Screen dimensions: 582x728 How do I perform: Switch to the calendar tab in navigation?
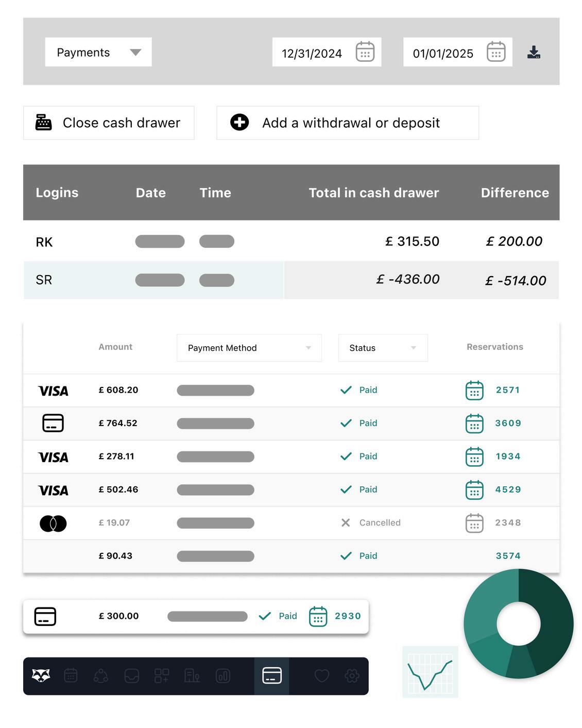71,675
